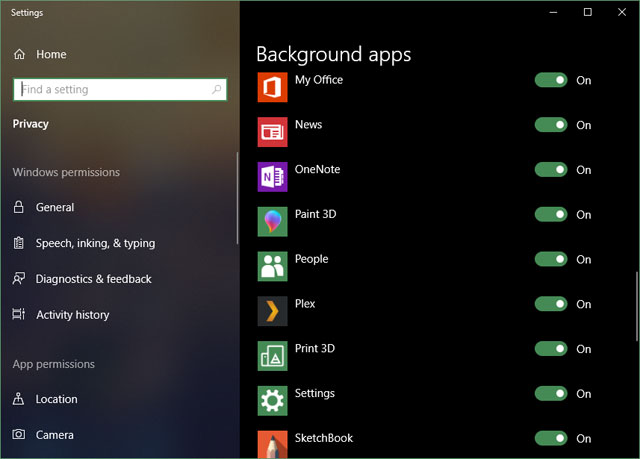Click the Print 3D app icon
Image resolution: width=640 pixels, height=459 pixels.
(273, 356)
